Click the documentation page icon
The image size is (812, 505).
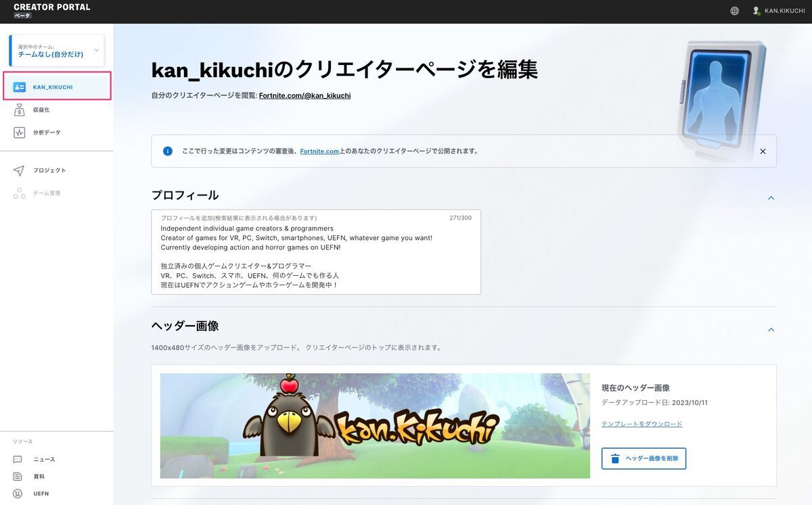(x=18, y=477)
